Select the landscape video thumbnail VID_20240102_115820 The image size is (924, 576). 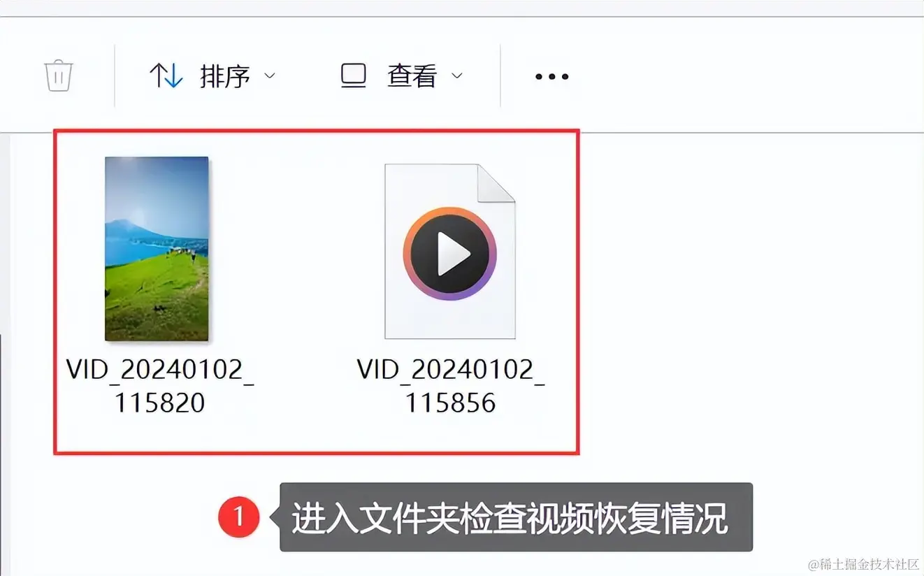pos(157,249)
